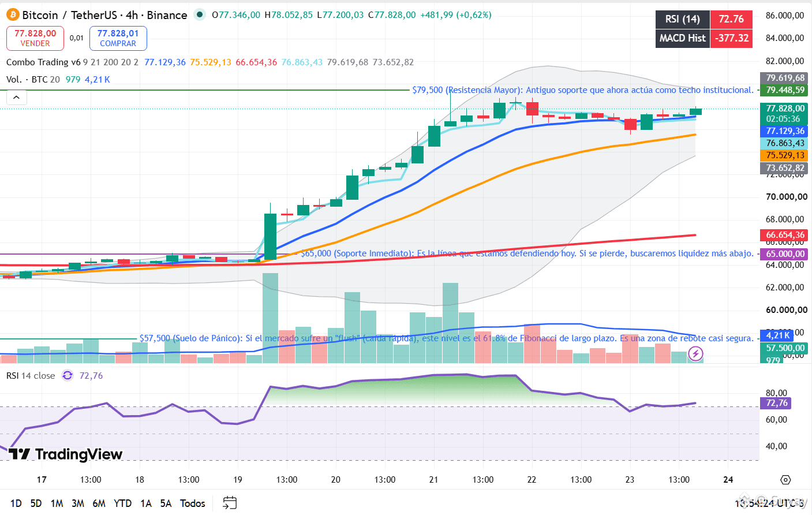Click the RSI (14) table cell
This screenshot has width=812, height=515.
pos(683,19)
